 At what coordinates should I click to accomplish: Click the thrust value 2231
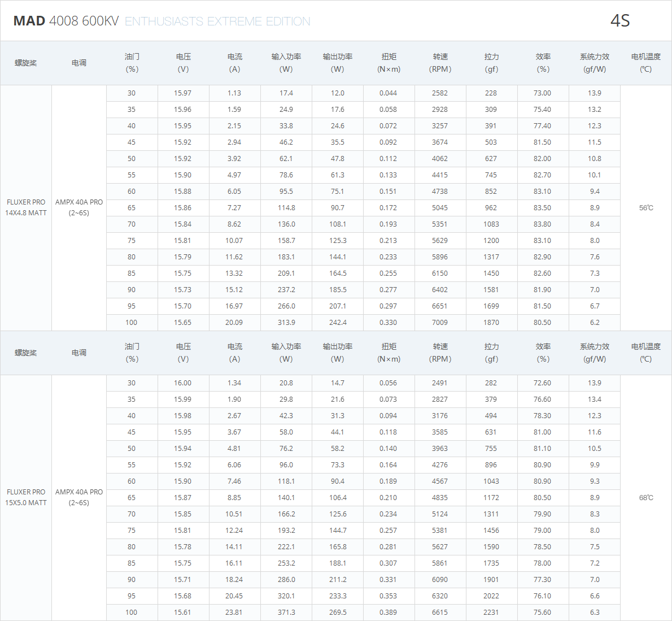(x=491, y=613)
